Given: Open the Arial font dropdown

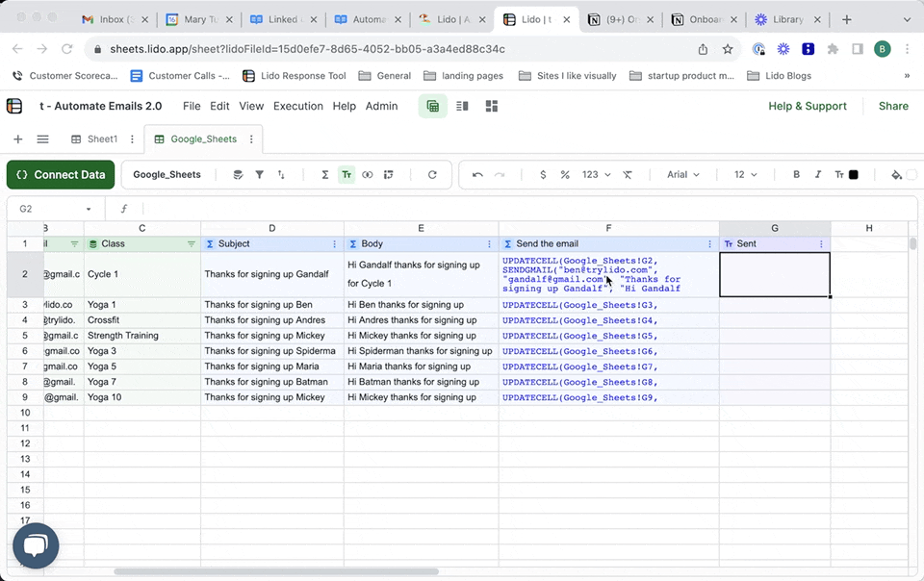Looking at the screenshot, I should click(683, 175).
